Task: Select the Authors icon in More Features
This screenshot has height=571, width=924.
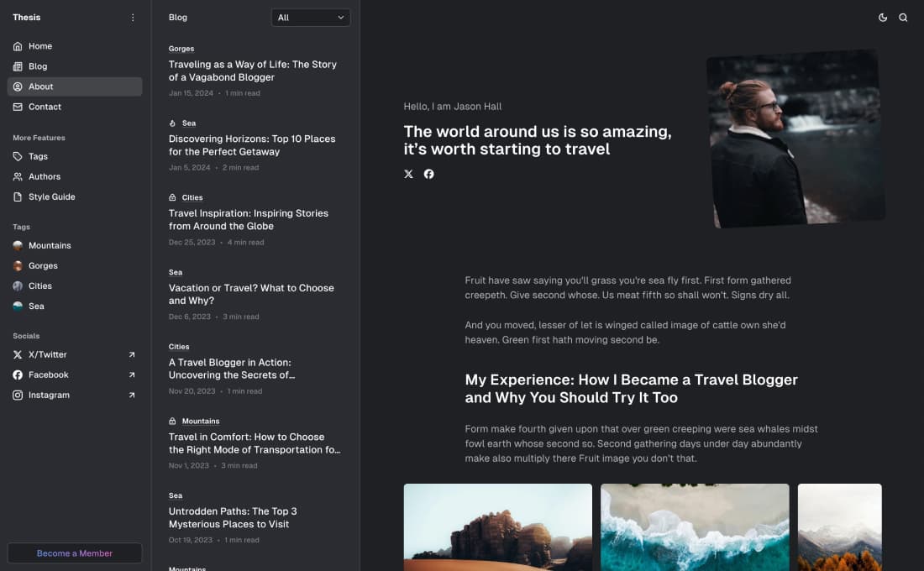Action: (18, 176)
